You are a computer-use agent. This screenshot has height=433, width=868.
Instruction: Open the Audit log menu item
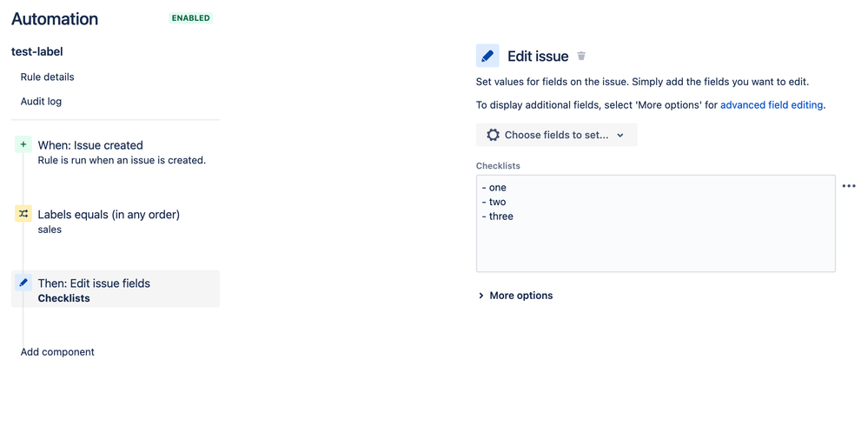point(41,102)
